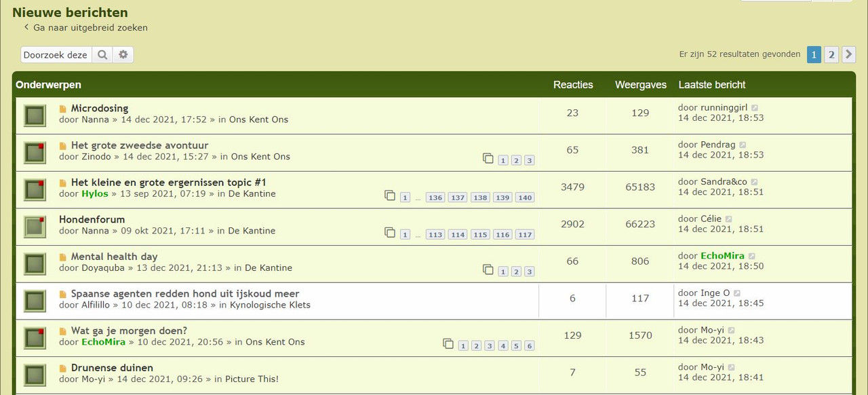This screenshot has height=395, width=868.
Task: Open page 136 of ergernissen topic
Action: (435, 197)
